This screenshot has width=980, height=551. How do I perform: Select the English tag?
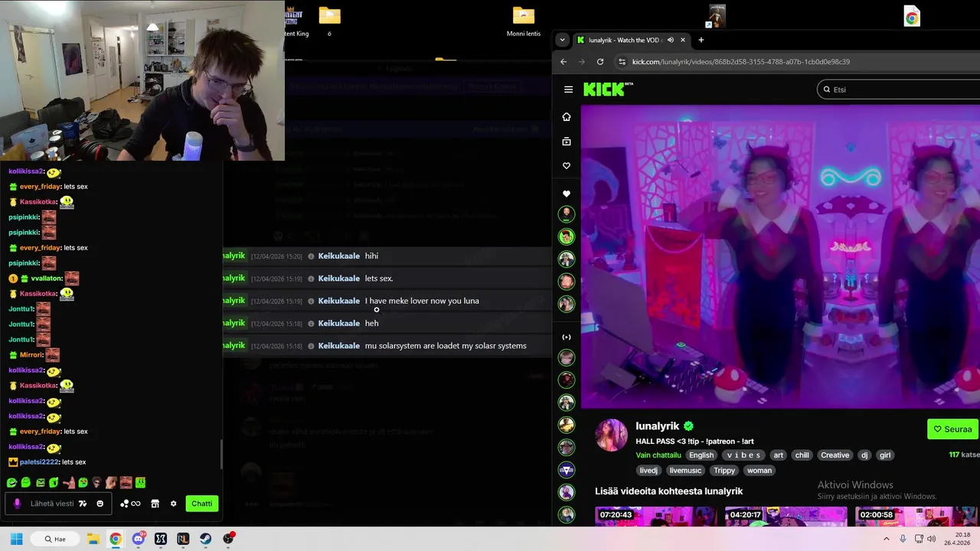click(701, 455)
